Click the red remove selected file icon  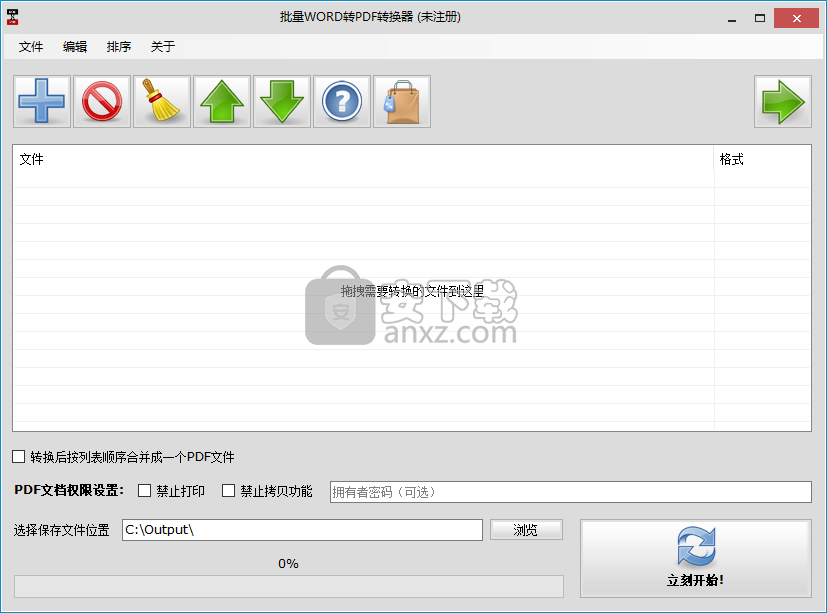[102, 101]
